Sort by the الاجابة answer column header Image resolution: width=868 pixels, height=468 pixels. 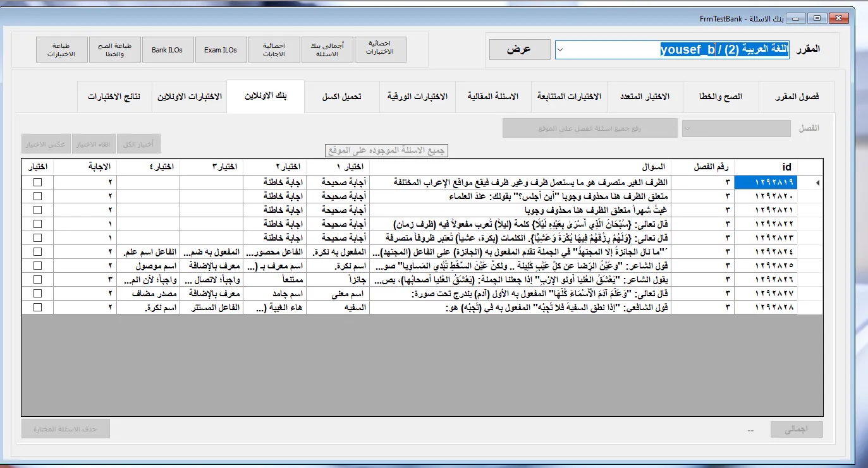point(85,167)
